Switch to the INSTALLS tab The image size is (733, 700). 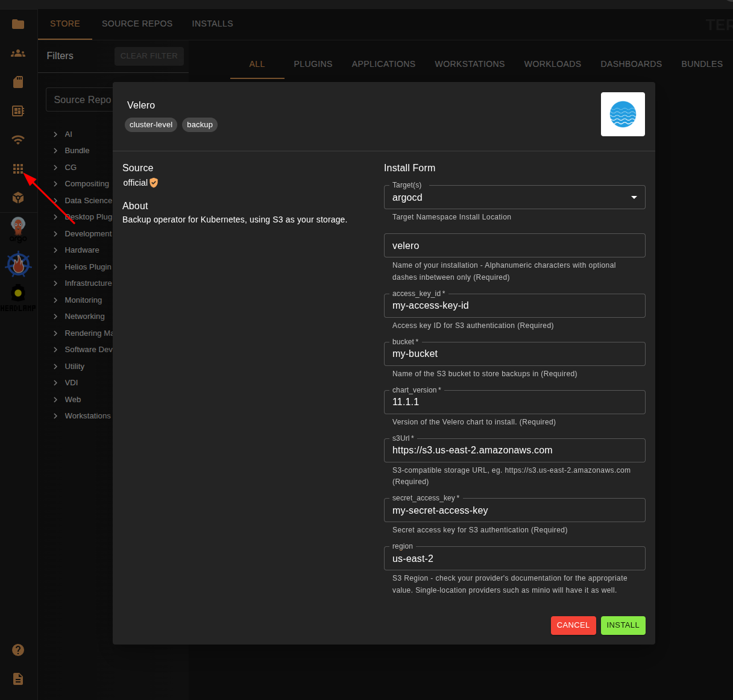point(212,24)
